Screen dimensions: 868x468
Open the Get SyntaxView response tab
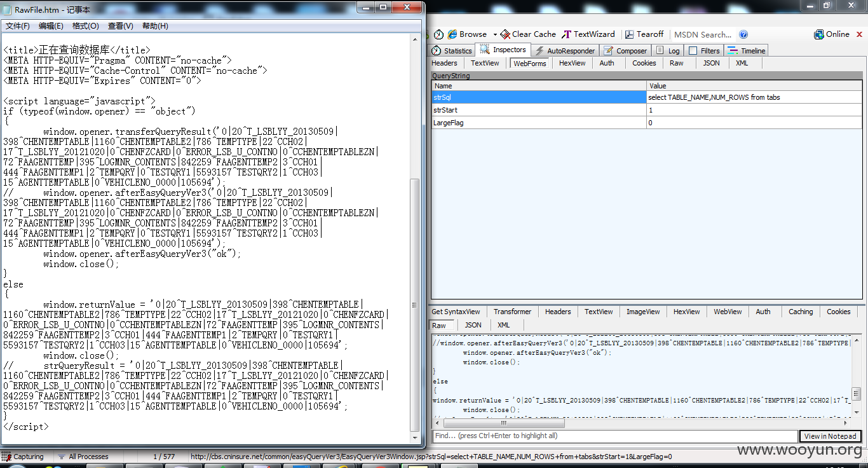[x=456, y=312]
